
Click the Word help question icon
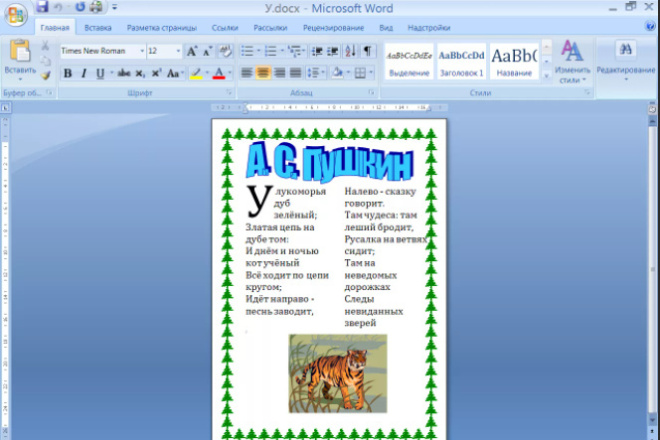(x=650, y=27)
